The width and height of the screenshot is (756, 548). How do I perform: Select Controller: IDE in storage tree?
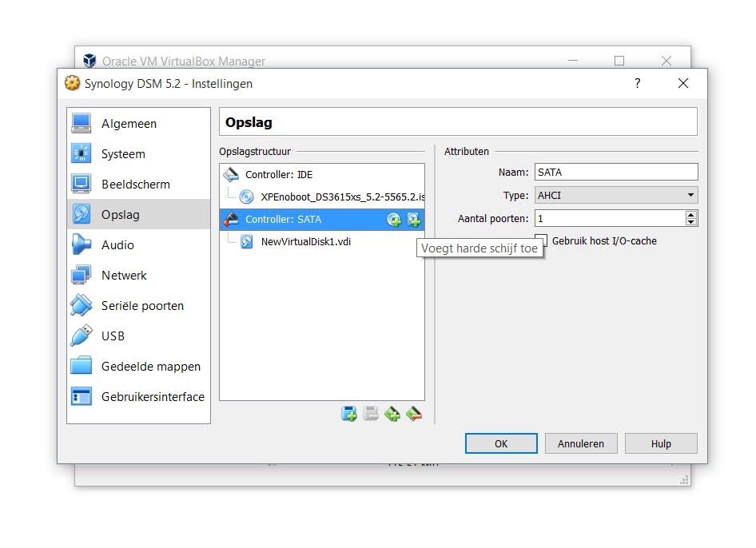click(x=322, y=174)
